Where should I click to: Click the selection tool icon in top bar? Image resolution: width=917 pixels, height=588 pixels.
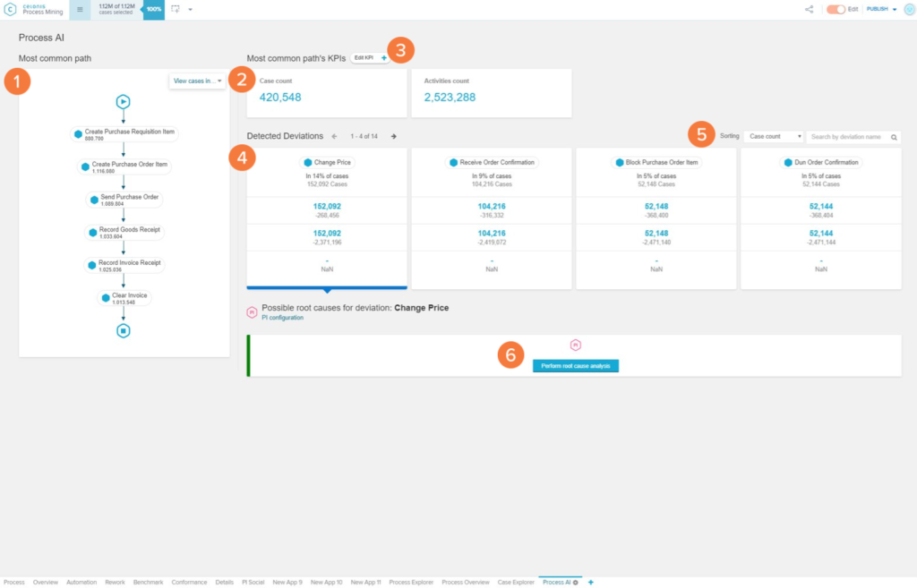[x=176, y=9]
